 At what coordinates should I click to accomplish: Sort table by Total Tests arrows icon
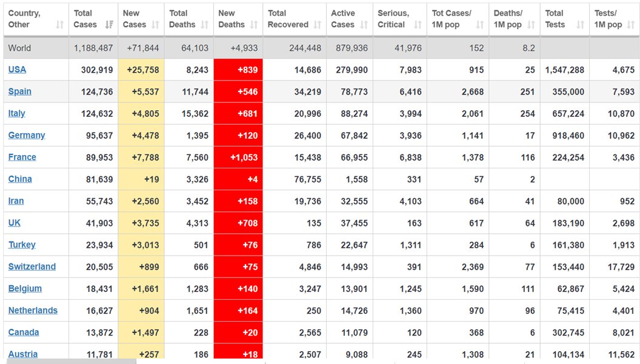581,25
